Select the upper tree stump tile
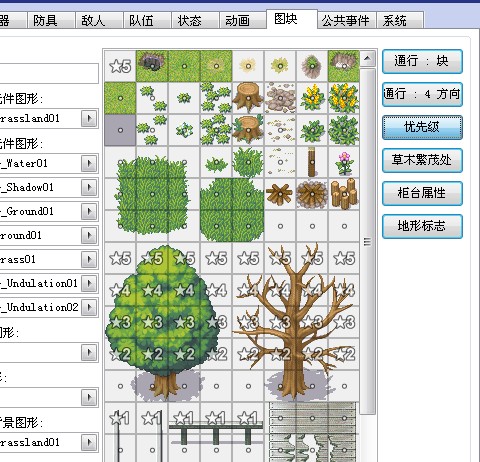480x462 pixels. (248, 98)
